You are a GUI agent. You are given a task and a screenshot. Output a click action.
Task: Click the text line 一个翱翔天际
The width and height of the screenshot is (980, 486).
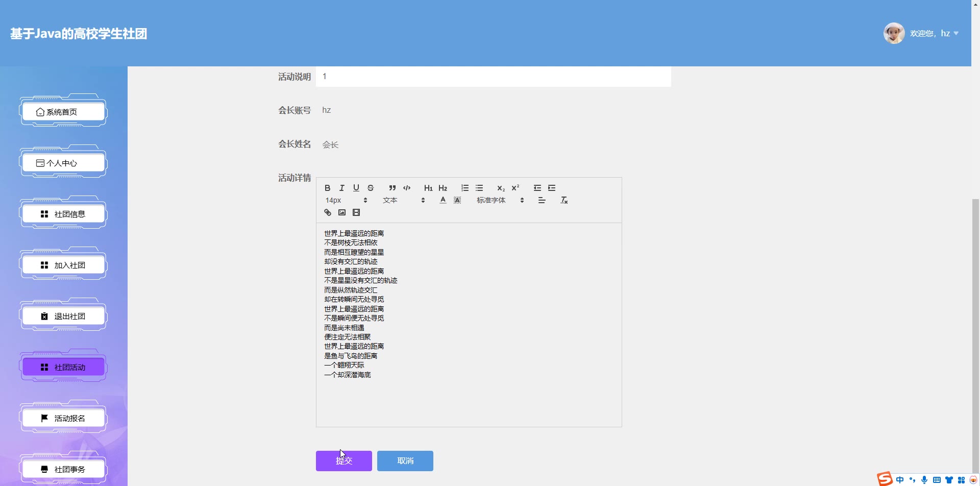point(344,365)
